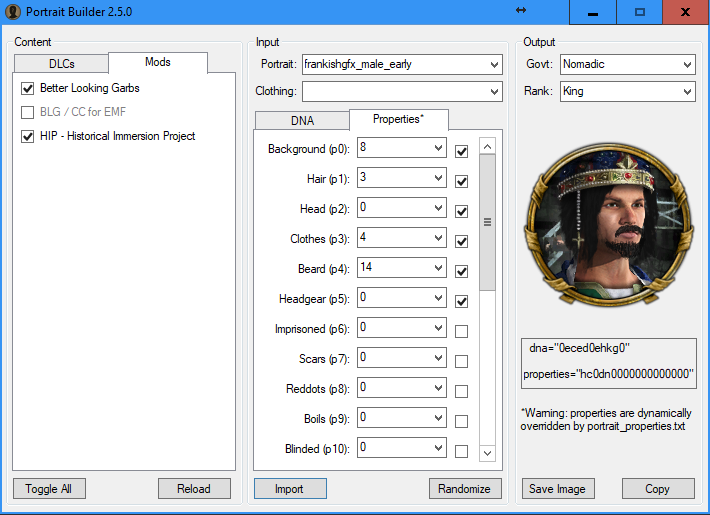
Task: Toggle the Headgear (p5) checkbox
Action: (461, 301)
